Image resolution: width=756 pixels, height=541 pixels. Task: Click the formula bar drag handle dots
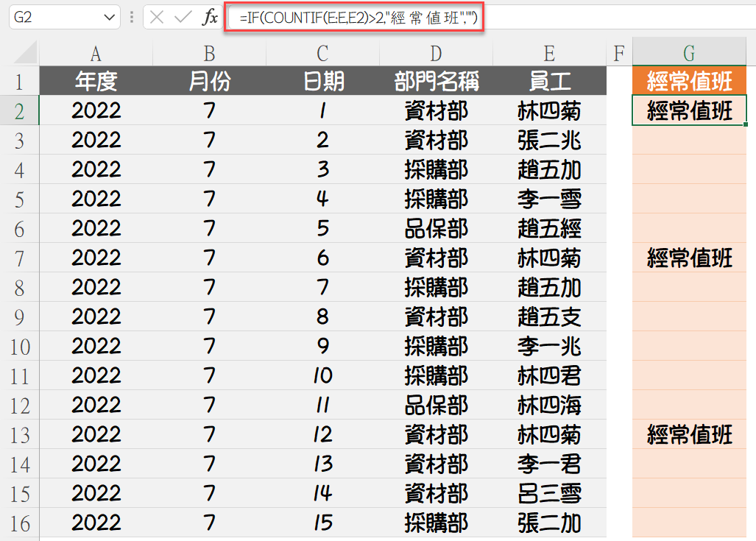click(132, 18)
